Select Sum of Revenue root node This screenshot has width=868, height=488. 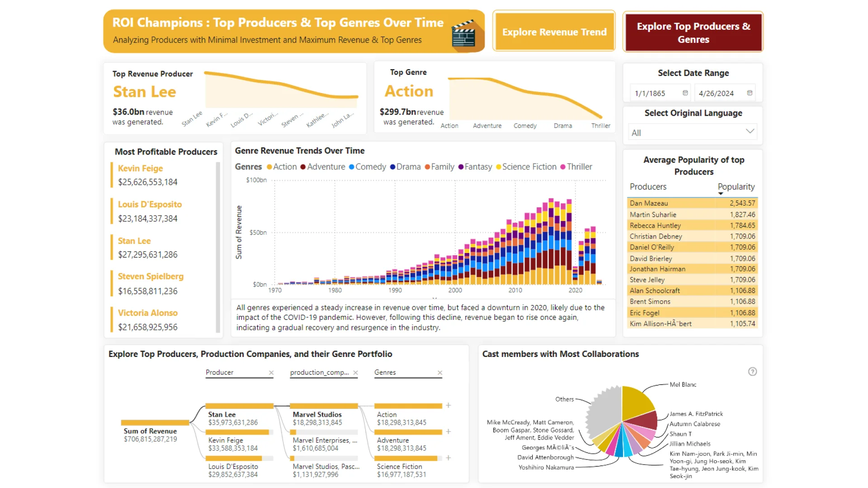(155, 431)
